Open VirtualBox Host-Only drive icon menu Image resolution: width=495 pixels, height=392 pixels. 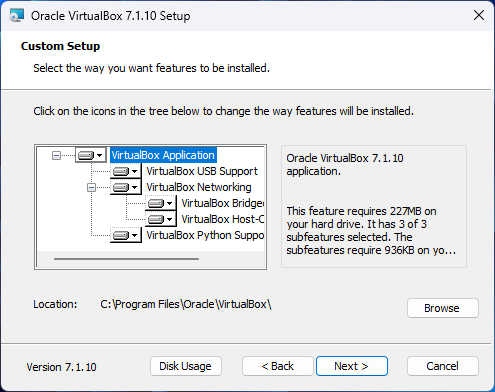point(161,219)
